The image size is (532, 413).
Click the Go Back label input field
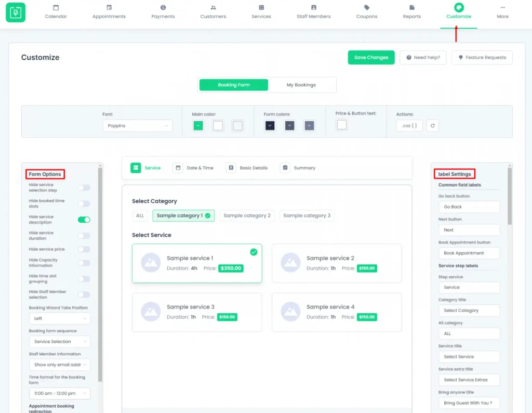(469, 207)
